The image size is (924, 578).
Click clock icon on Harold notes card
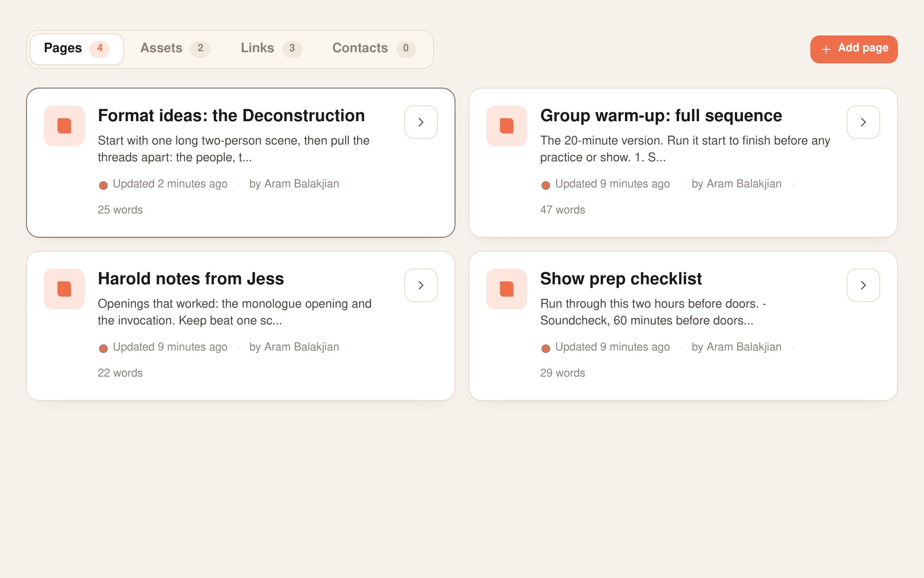point(103,348)
